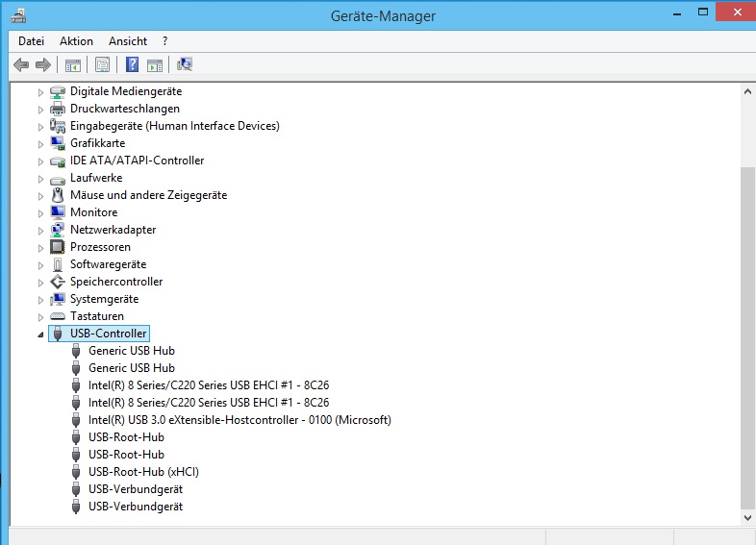Open the Ansicht menu
756x545 pixels.
coord(128,41)
